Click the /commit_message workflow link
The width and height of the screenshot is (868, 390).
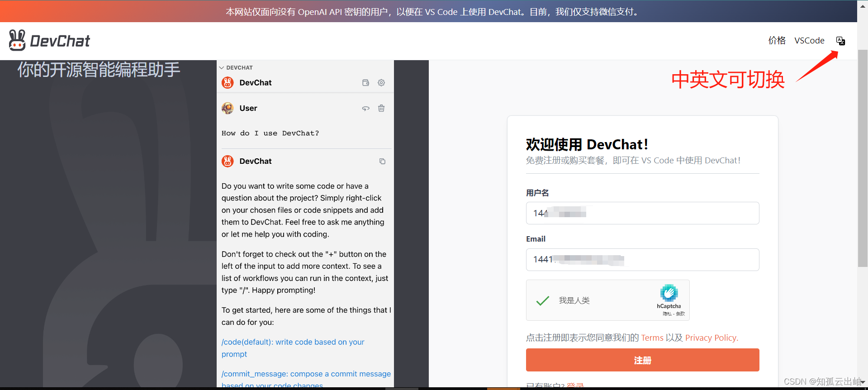tap(306, 379)
